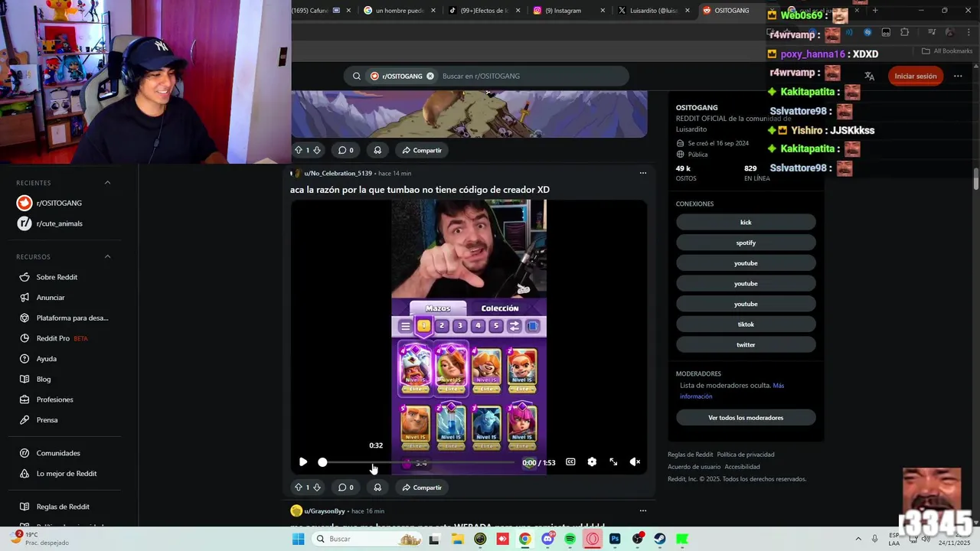
Task: Collapse the RECIENTES sidebar section
Action: 107,183
